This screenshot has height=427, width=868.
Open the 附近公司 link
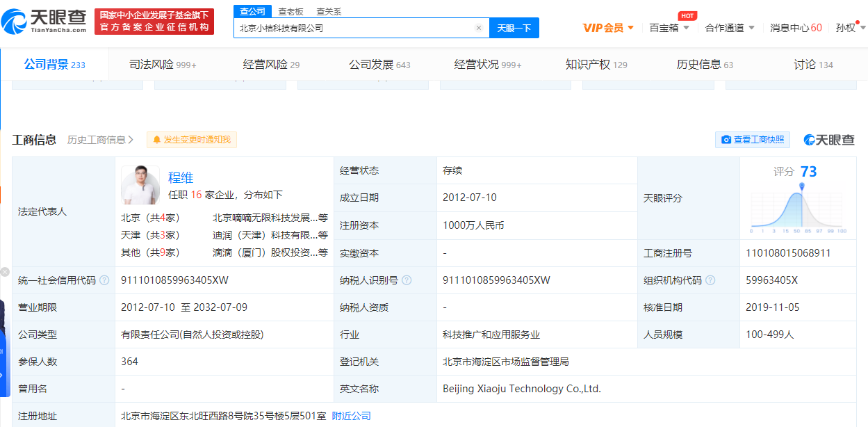tap(351, 416)
